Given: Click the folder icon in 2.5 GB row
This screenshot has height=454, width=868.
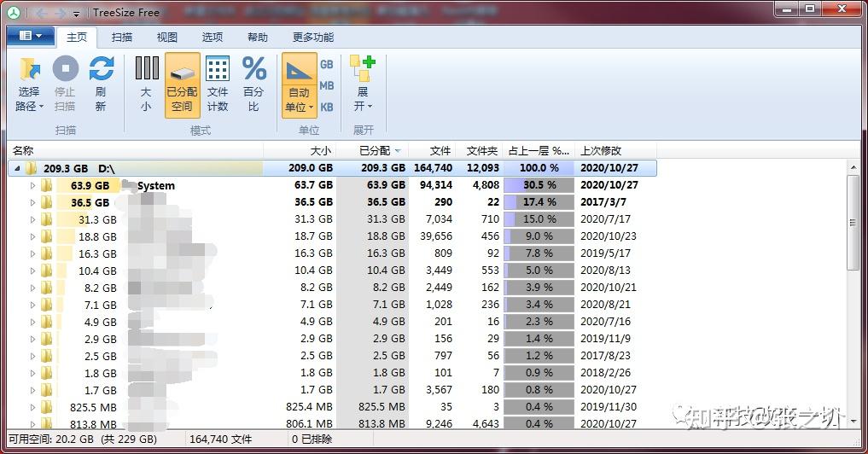Looking at the screenshot, I should tap(46, 357).
